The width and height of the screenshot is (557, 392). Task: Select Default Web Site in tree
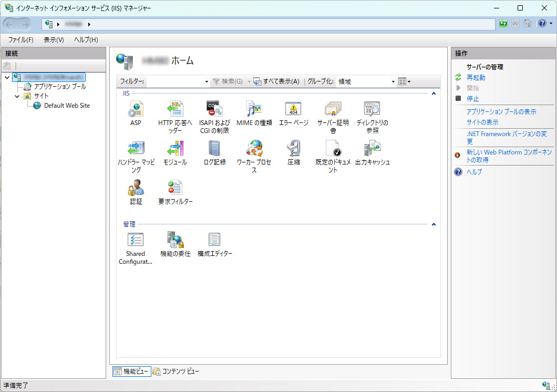point(67,106)
